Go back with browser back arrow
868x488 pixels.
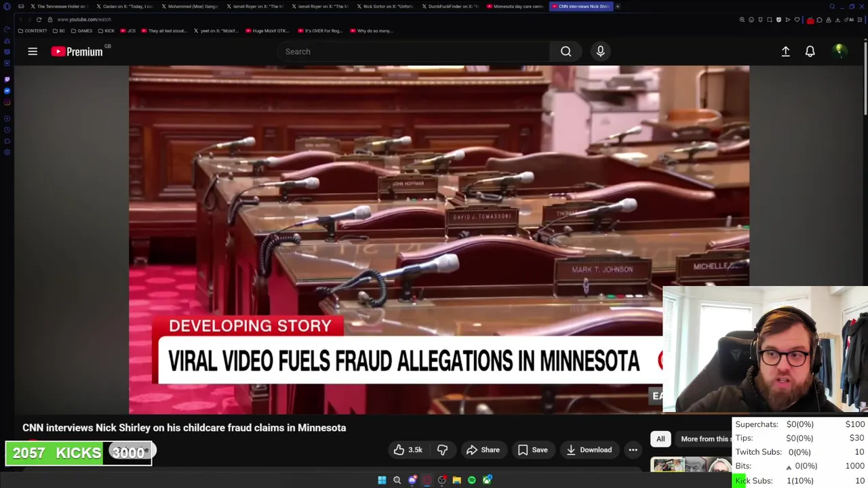[x=20, y=20]
